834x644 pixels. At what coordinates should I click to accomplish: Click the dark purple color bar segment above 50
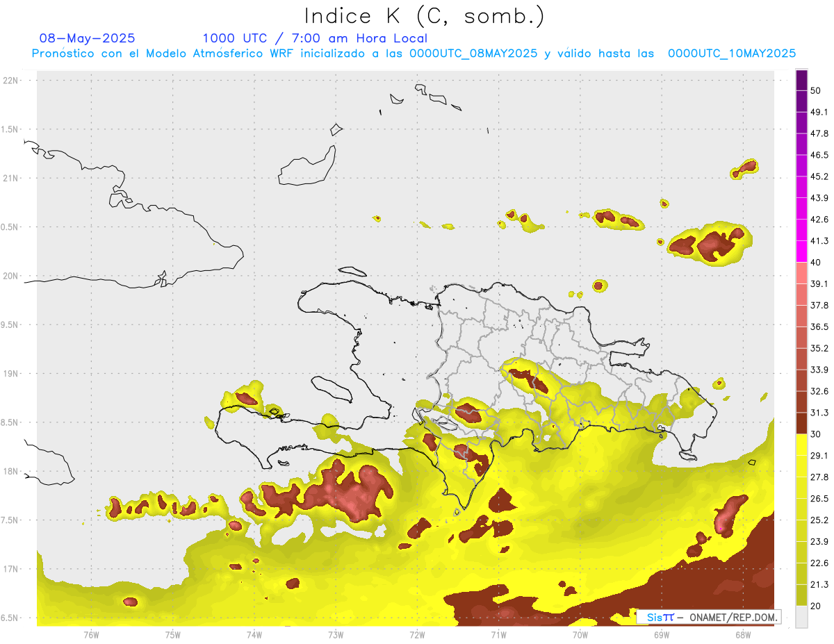click(x=801, y=80)
